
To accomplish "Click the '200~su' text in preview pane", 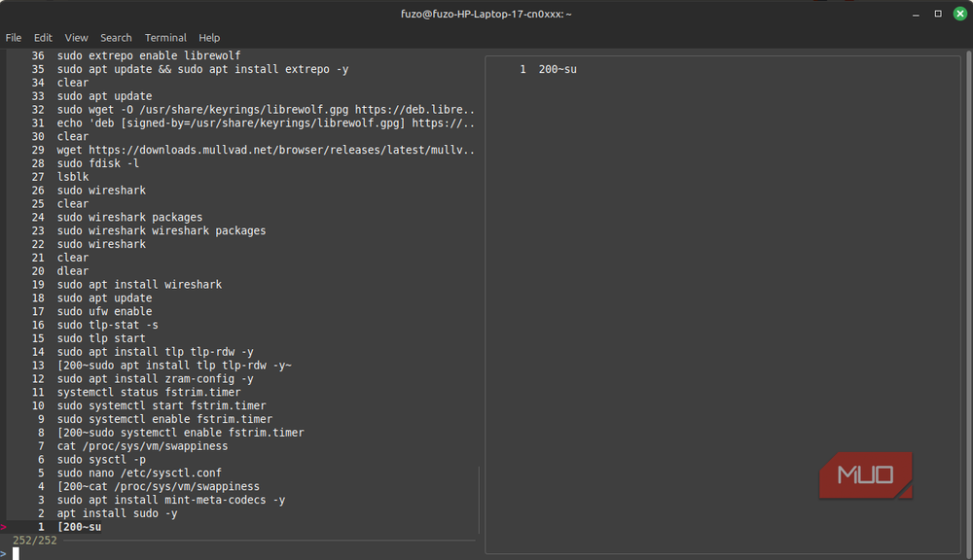I will (558, 69).
